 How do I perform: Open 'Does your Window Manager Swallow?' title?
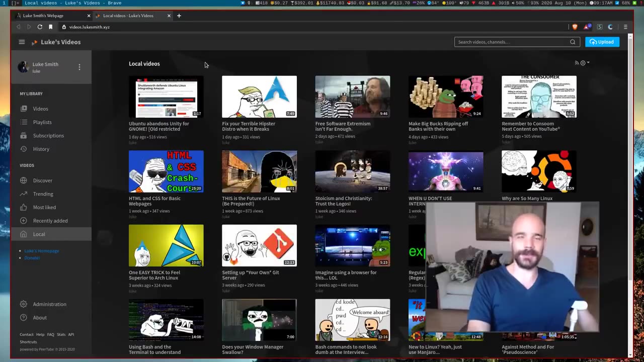pyautogui.click(x=253, y=349)
